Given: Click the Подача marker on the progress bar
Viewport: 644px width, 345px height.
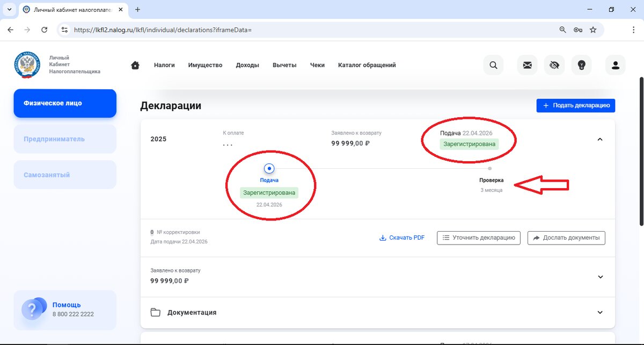Looking at the screenshot, I should (x=269, y=168).
